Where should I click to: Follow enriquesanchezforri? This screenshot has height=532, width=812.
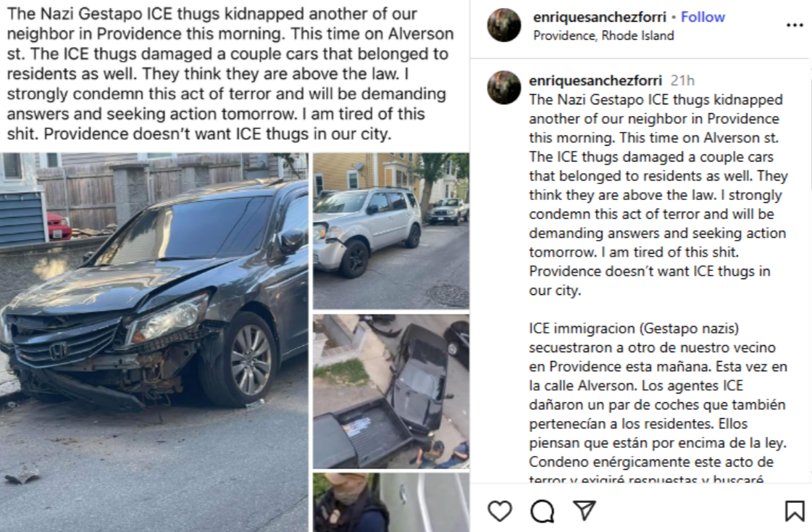[703, 17]
